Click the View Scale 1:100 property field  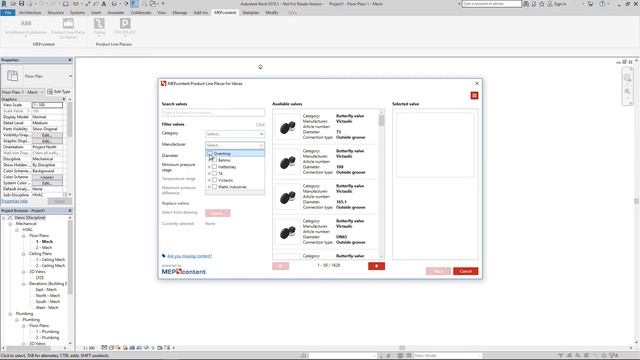[x=47, y=105]
